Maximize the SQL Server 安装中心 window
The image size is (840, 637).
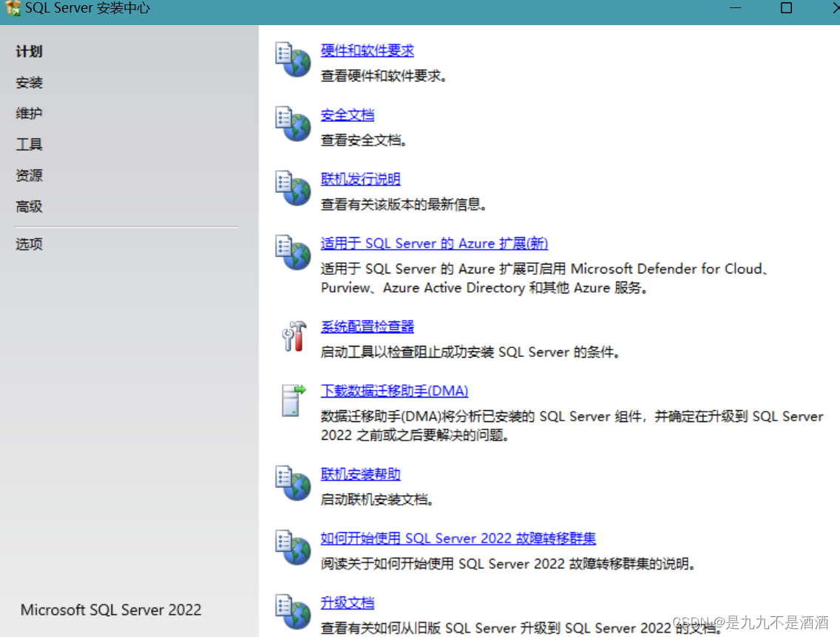[x=787, y=8]
